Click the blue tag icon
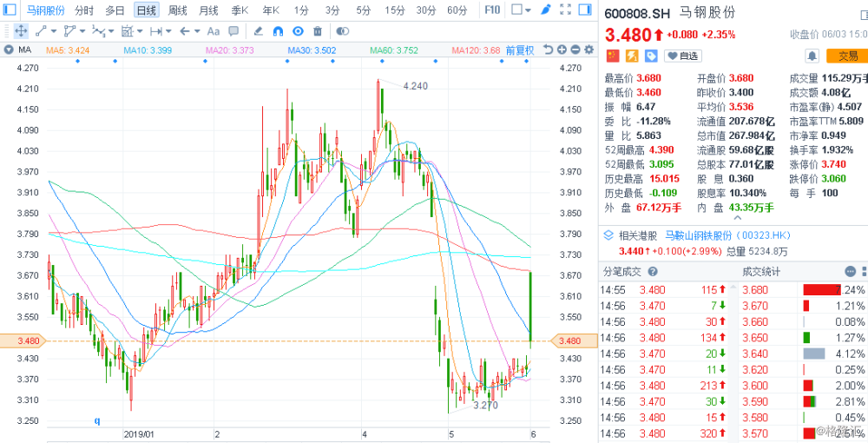Image resolution: width=868 pixels, height=443 pixels. point(652,56)
